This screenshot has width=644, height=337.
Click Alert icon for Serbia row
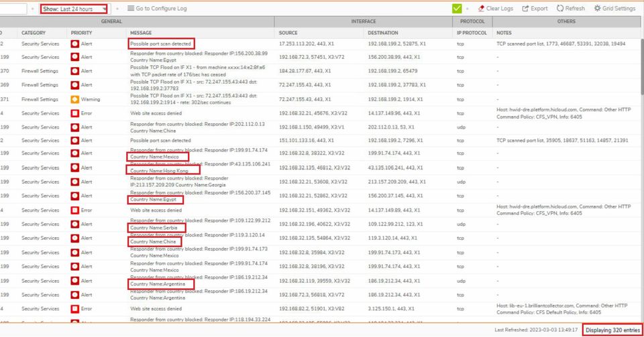tap(74, 224)
